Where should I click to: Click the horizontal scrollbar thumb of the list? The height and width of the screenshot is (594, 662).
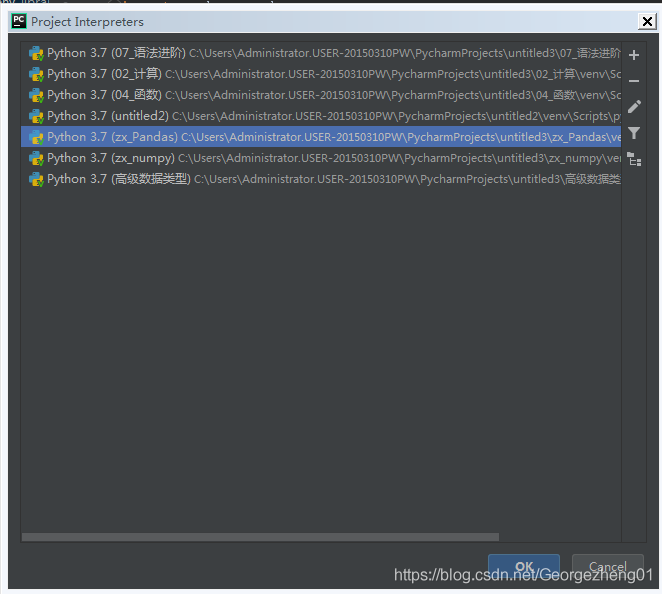260,537
